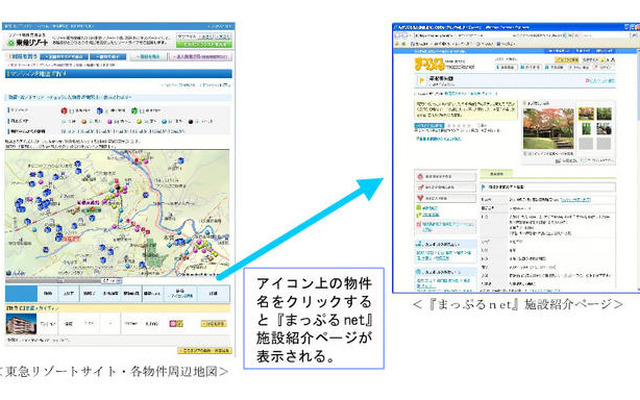
Task: Select the green tab above facility details
Action: [496, 174]
